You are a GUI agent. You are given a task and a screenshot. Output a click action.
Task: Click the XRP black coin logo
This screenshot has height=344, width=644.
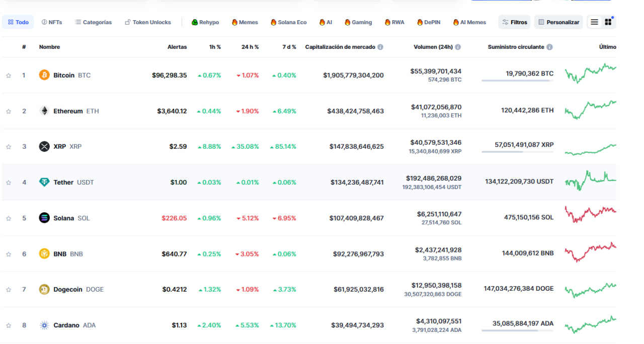click(x=44, y=146)
